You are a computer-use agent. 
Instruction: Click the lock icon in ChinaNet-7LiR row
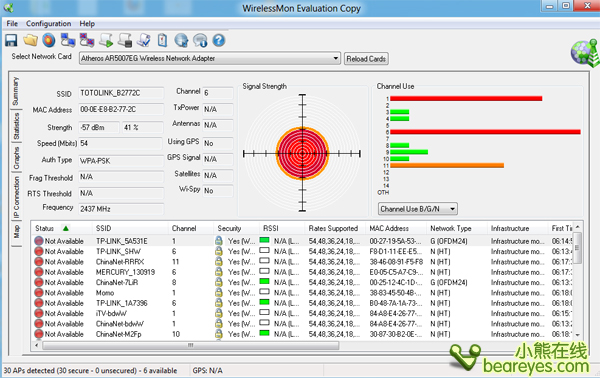click(x=218, y=282)
